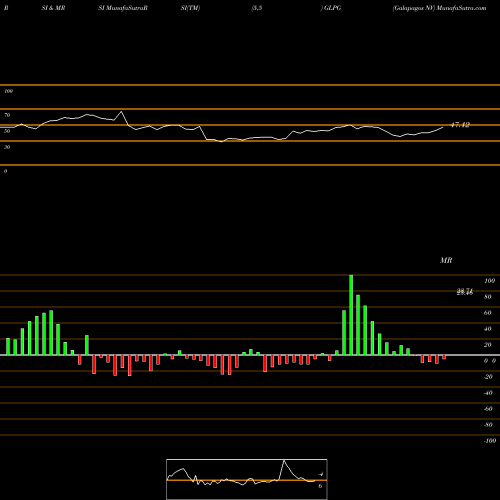Image resolution: width=500 pixels, height=500 pixels.
Task: Click the GLPG ticker symbol in header
Action: (x=332, y=8)
